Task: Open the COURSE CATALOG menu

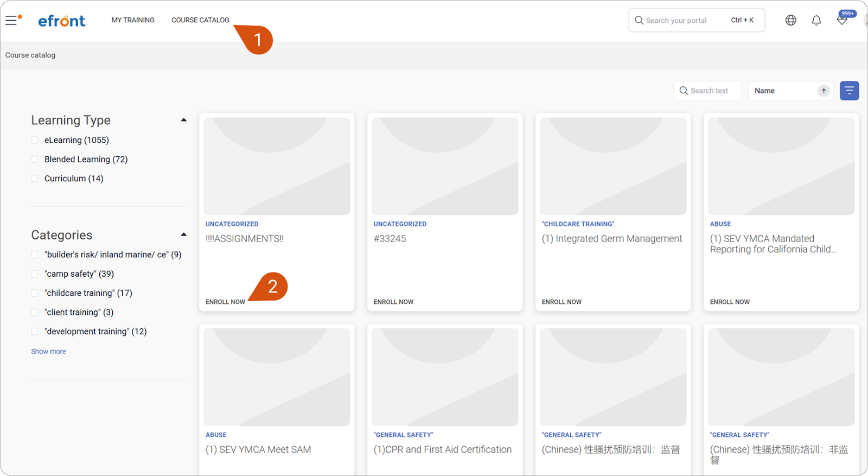Action: click(x=200, y=20)
